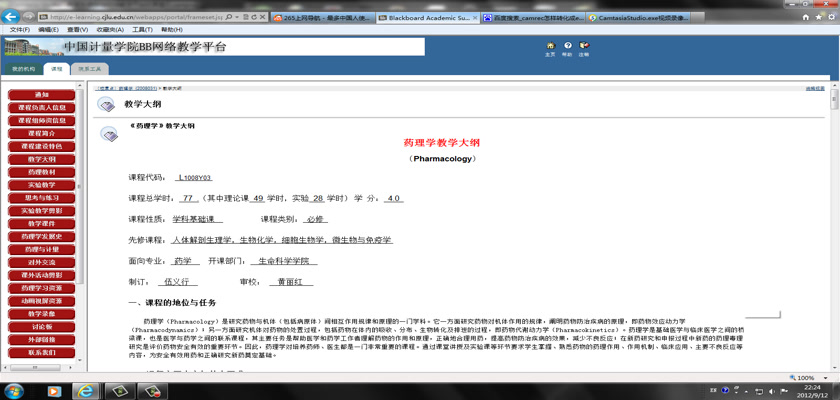840x400 pixels.
Task: Click the Internet Explorer taskbar icon
Action: click(87, 391)
